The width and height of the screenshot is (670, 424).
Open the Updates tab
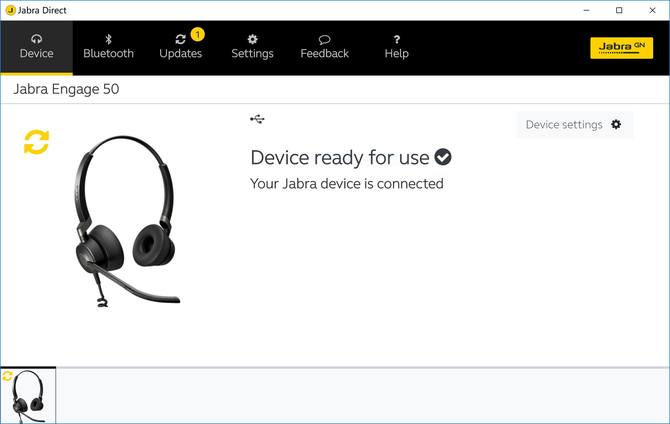tap(180, 47)
